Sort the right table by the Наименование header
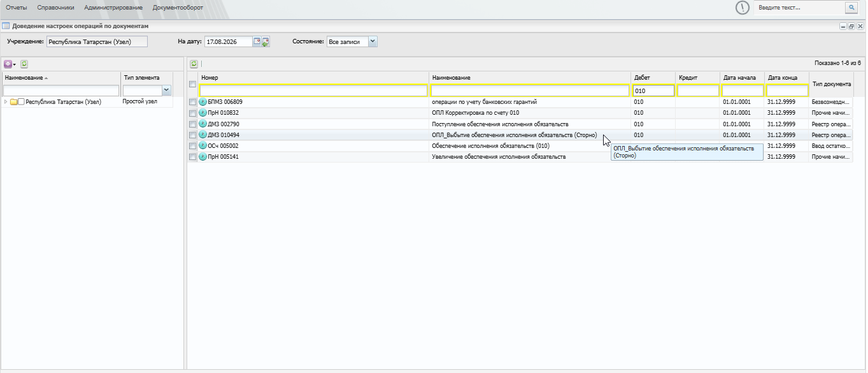This screenshot has width=868, height=373. 530,78
